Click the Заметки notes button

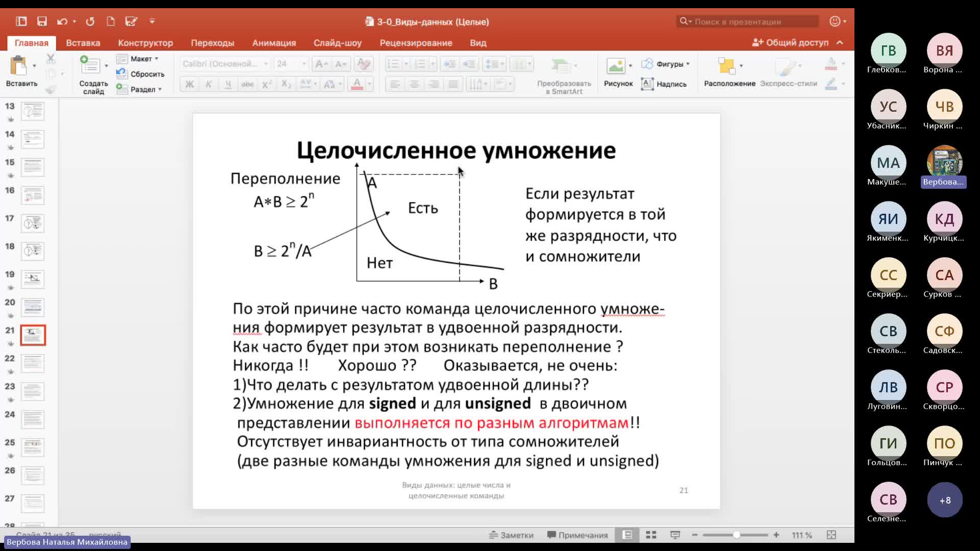pyautogui.click(x=511, y=535)
